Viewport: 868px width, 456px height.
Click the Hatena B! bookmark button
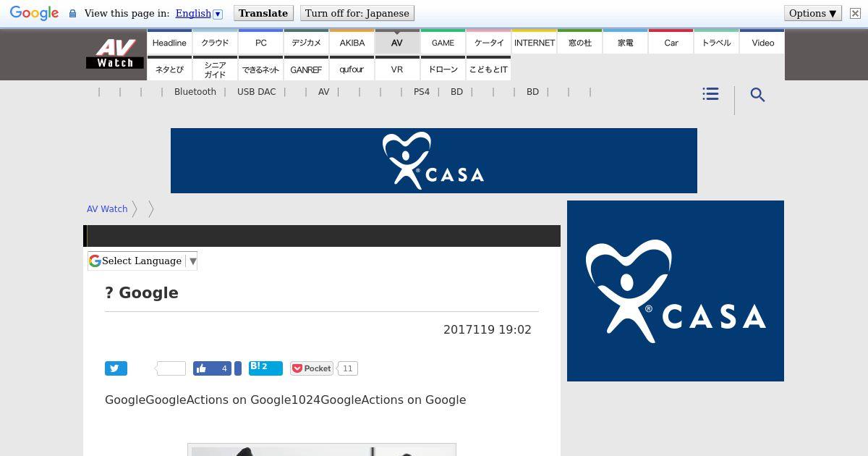pos(265,368)
